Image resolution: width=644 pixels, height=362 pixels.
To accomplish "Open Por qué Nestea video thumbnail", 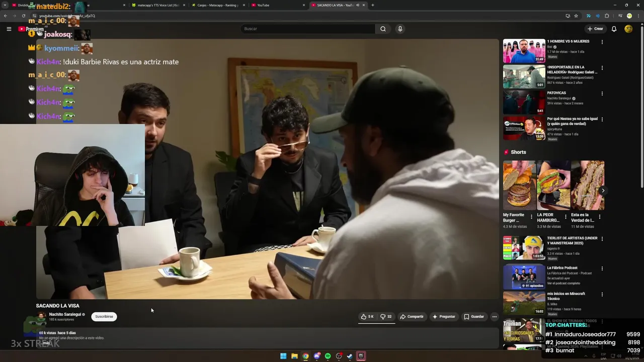I will (x=524, y=128).
